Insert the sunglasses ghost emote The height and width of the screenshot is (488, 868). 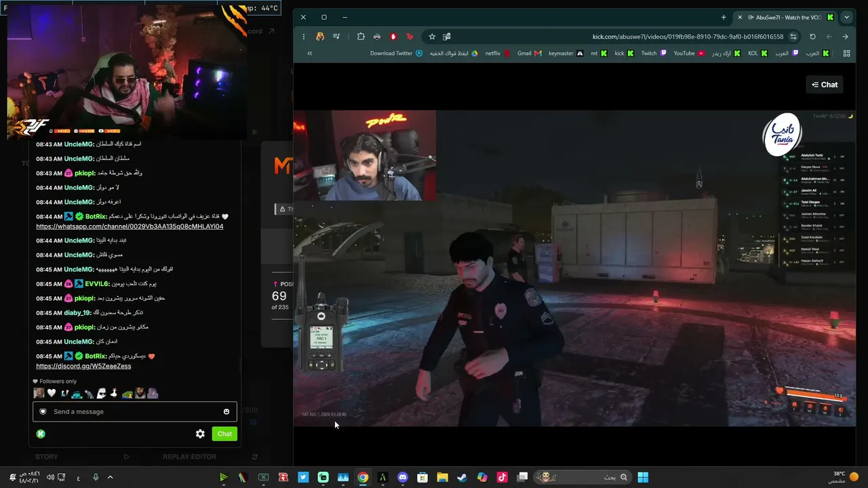101,393
